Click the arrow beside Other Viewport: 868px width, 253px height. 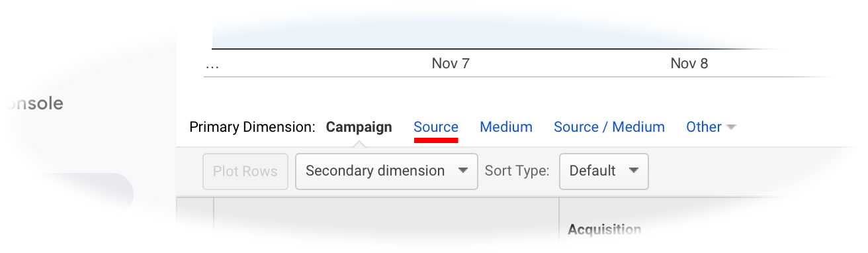[731, 127]
